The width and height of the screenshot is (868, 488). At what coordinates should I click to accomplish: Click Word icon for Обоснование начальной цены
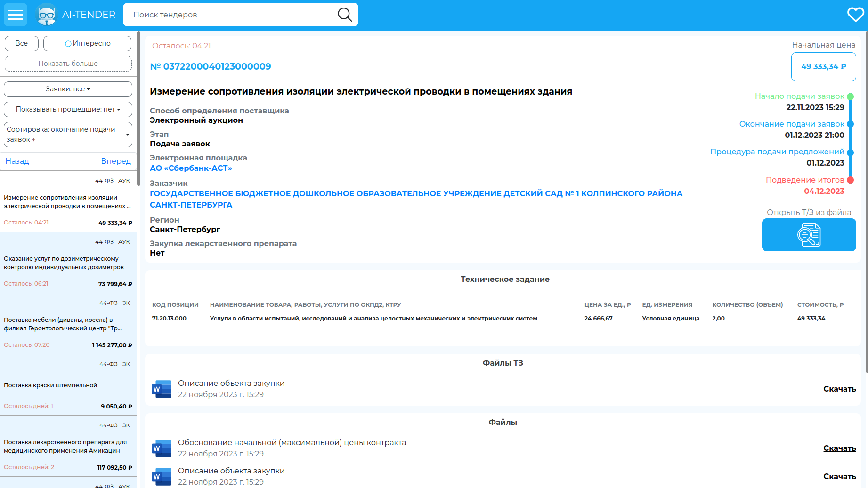click(162, 448)
